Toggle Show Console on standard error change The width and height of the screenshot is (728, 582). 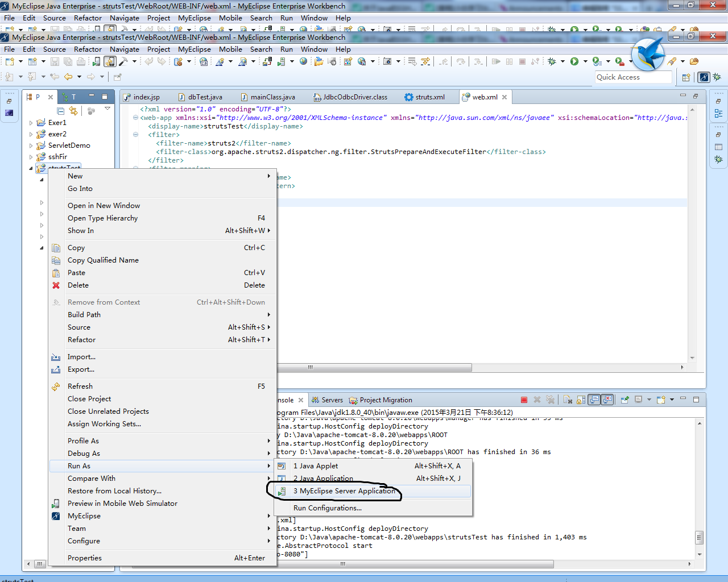click(x=607, y=400)
